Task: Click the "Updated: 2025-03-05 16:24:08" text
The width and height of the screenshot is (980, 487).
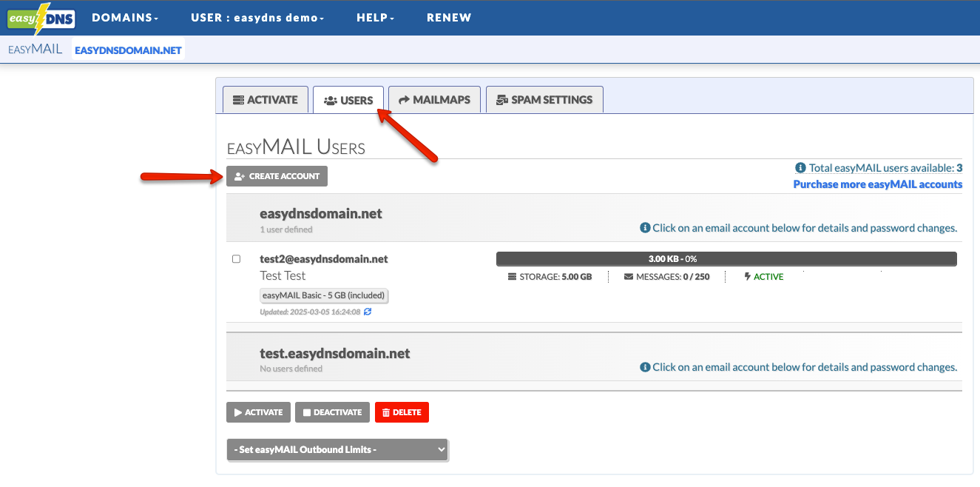Action: [310, 312]
